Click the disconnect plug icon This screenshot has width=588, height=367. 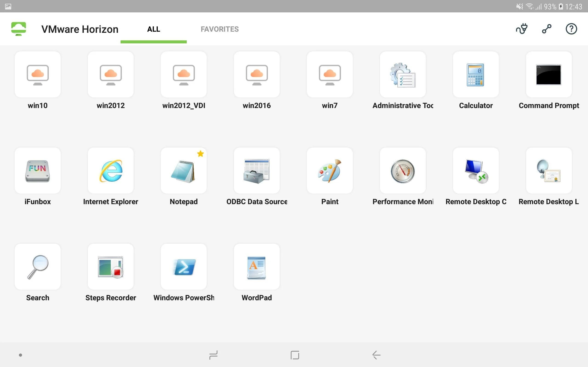[x=522, y=29]
